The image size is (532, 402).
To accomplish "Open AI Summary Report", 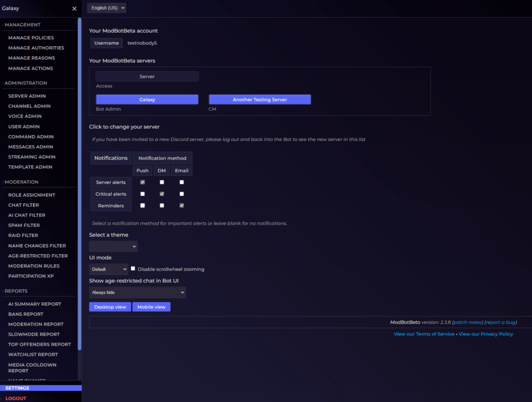I will (x=35, y=304).
